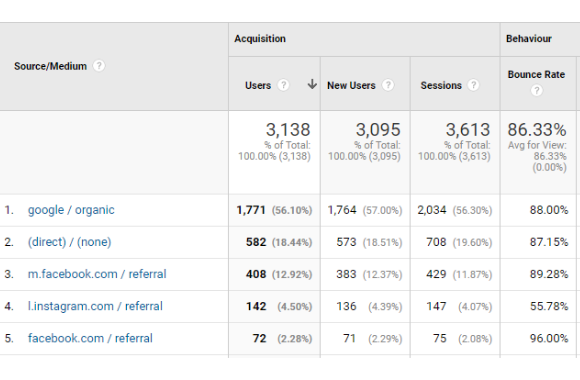Viewport: 580px width, 380px height.
Task: Select google organic Users value 1,771
Action: point(251,210)
